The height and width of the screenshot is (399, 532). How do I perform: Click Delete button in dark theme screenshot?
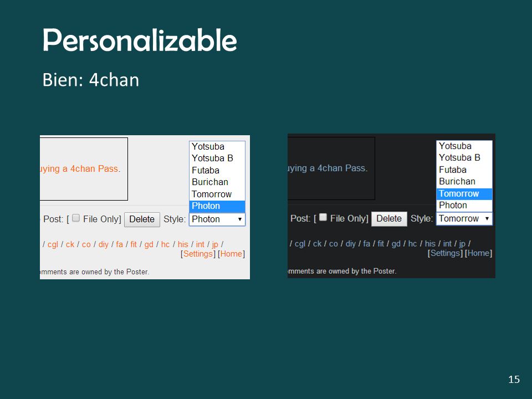pos(389,219)
